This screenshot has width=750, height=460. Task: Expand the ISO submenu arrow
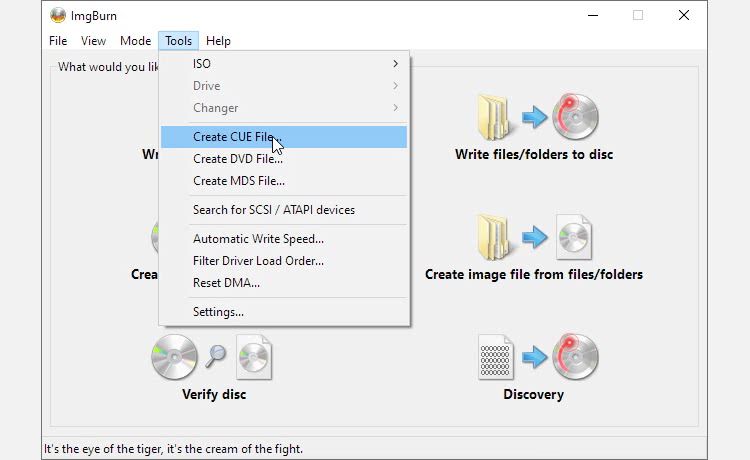pyautogui.click(x=396, y=64)
